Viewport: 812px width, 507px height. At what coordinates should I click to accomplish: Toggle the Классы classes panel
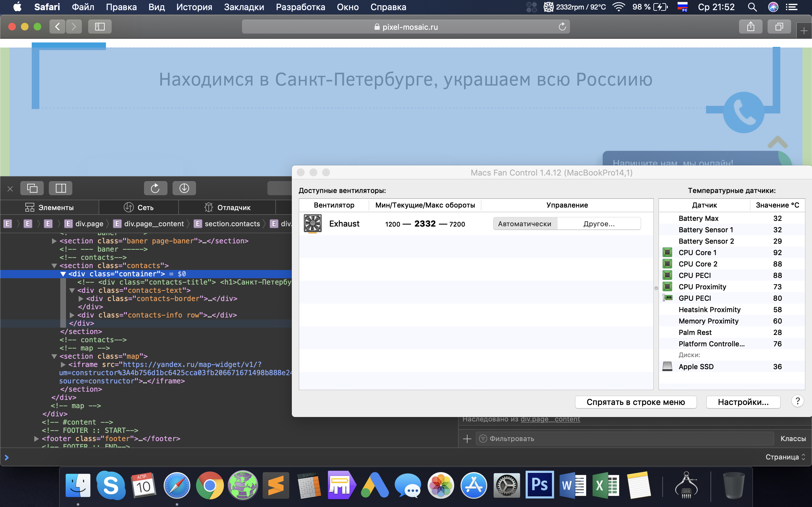[793, 439]
